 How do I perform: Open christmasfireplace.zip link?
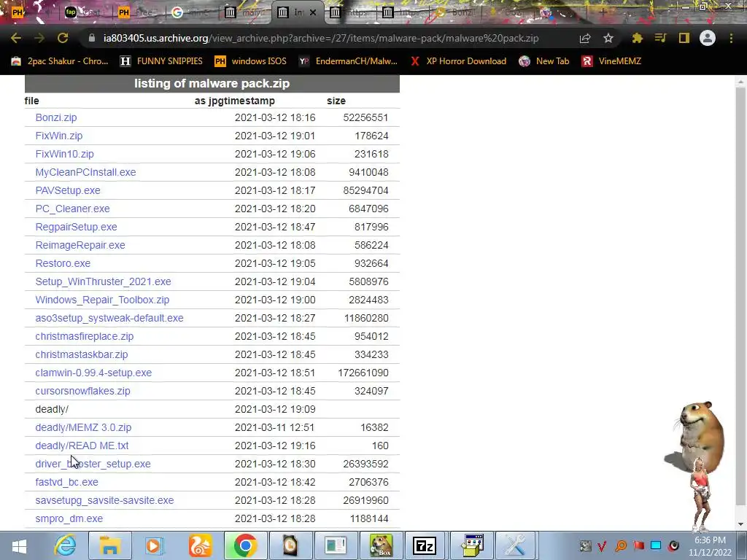[85, 336]
